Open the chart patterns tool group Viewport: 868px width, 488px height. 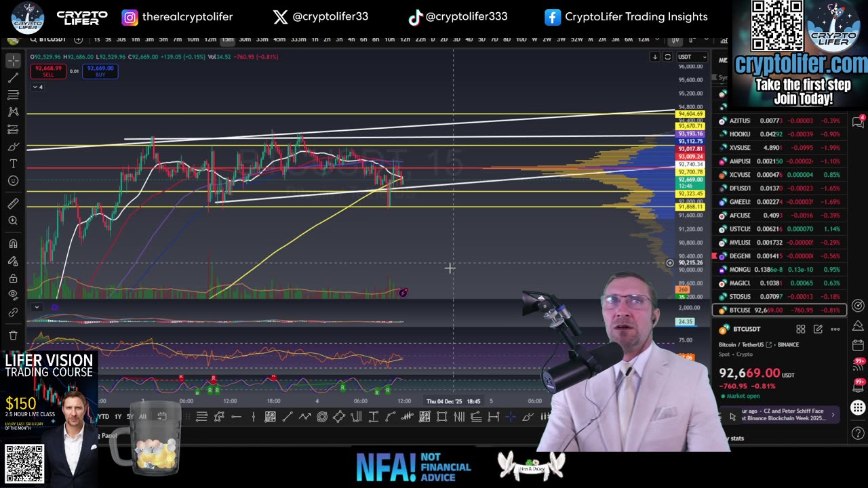[x=13, y=112]
